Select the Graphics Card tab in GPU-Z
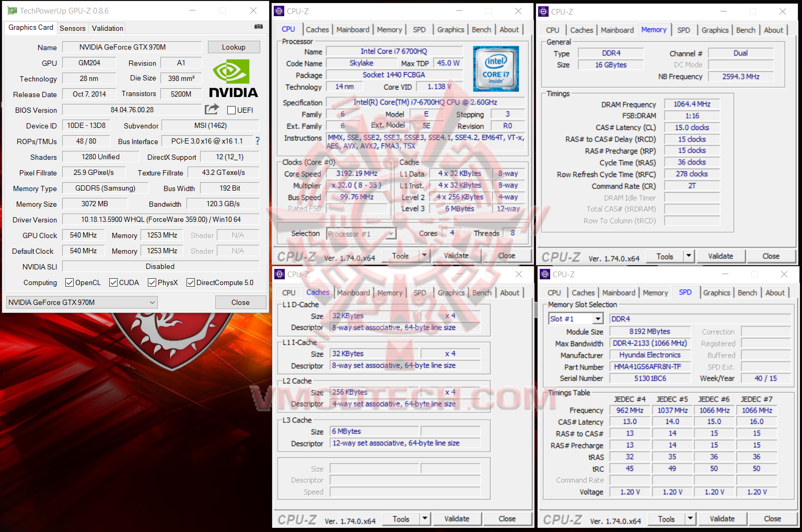 point(31,27)
